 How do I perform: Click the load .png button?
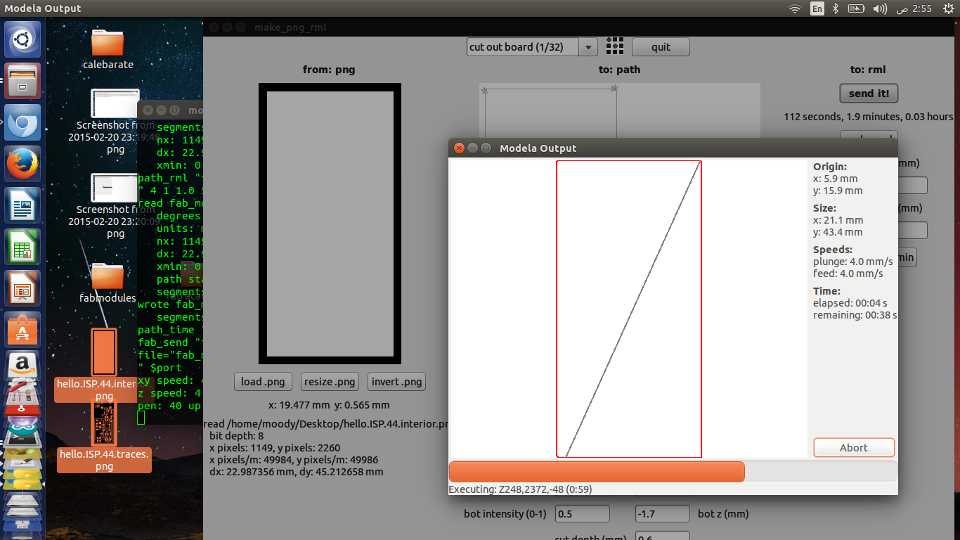pyautogui.click(x=263, y=381)
